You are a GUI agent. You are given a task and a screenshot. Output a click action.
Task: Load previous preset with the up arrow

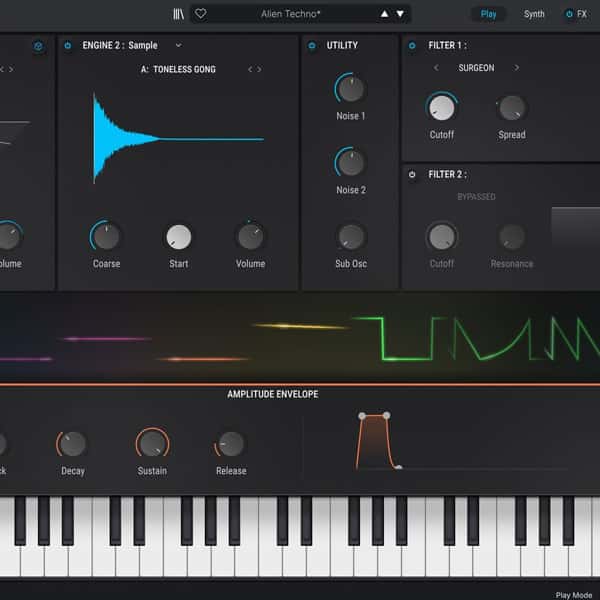[x=383, y=14]
